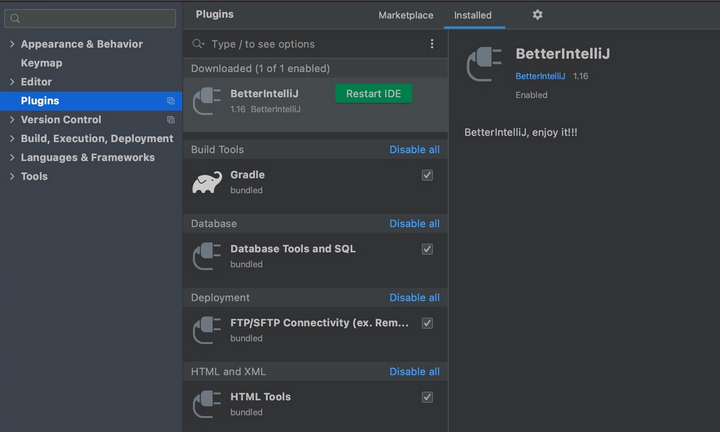This screenshot has height=432, width=720.
Task: Disable all Database plugins
Action: coord(414,224)
